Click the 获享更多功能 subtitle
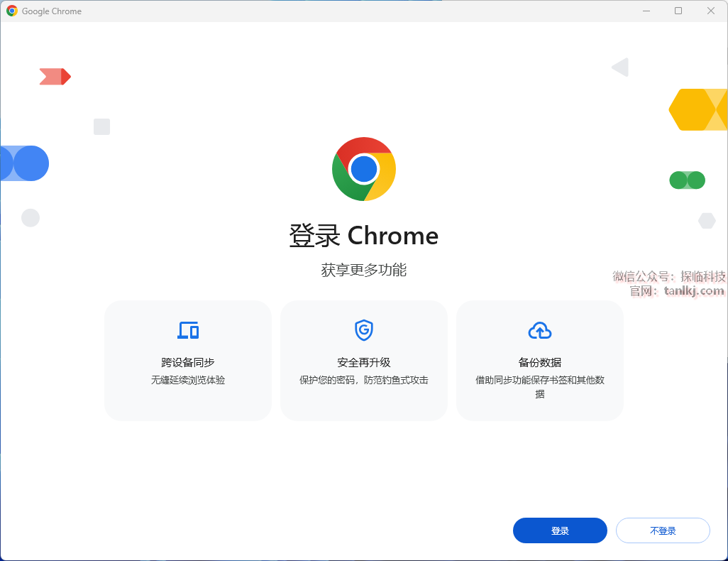728x561 pixels. click(364, 270)
